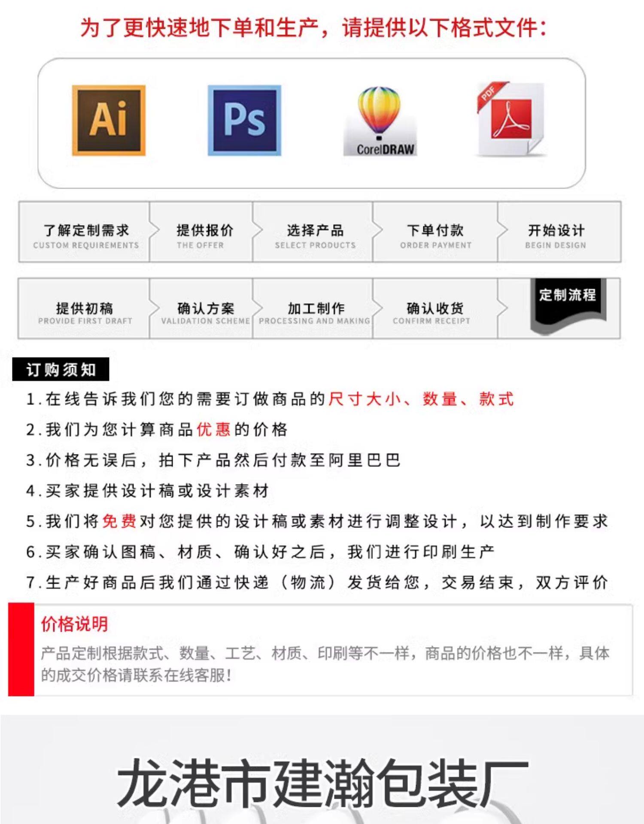Screen dimensions: 644x824
Task: Click the Adobe Illustrator Ai icon
Action: (x=109, y=120)
